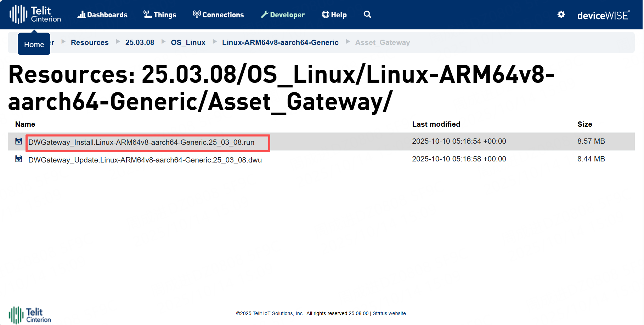Open the Help menu
Image resolution: width=644 pixels, height=325 pixels.
(334, 15)
